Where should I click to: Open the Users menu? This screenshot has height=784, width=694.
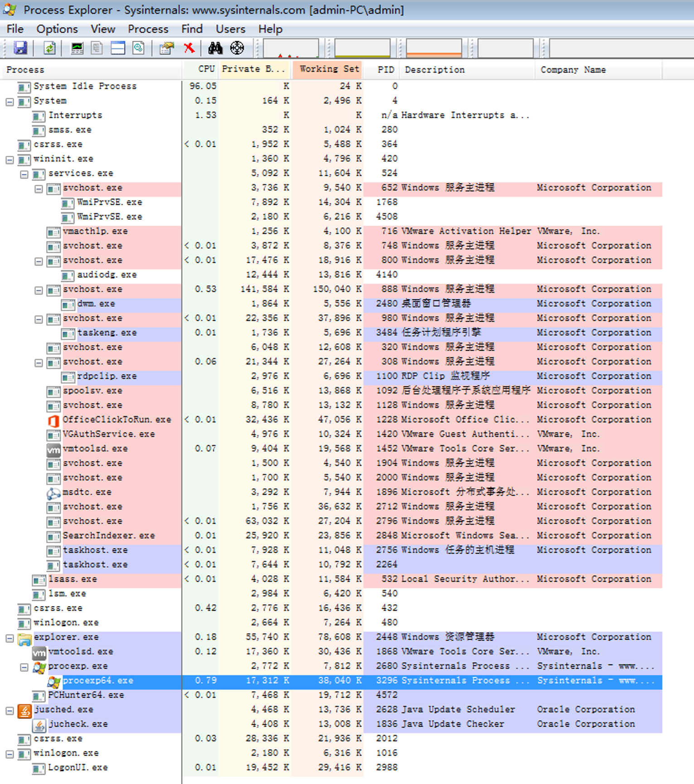point(231,29)
